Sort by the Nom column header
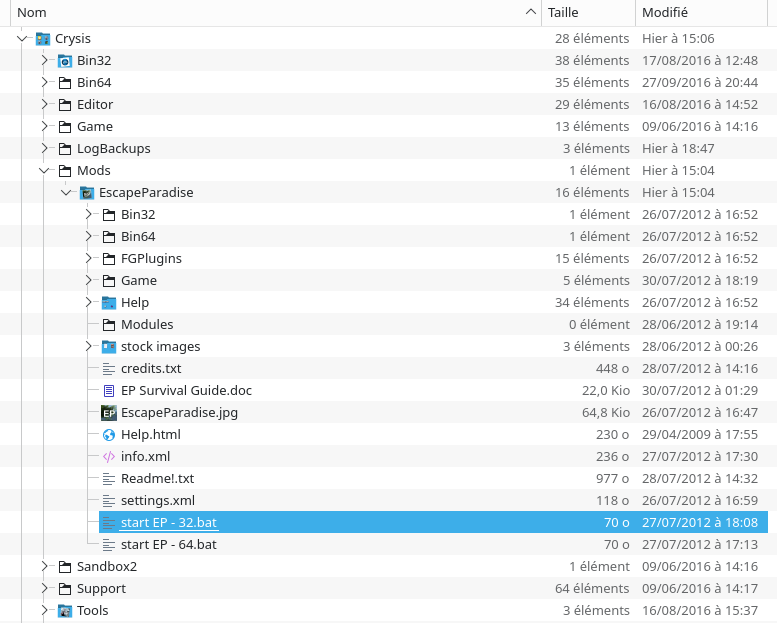The height and width of the screenshot is (623, 777). tap(270, 12)
